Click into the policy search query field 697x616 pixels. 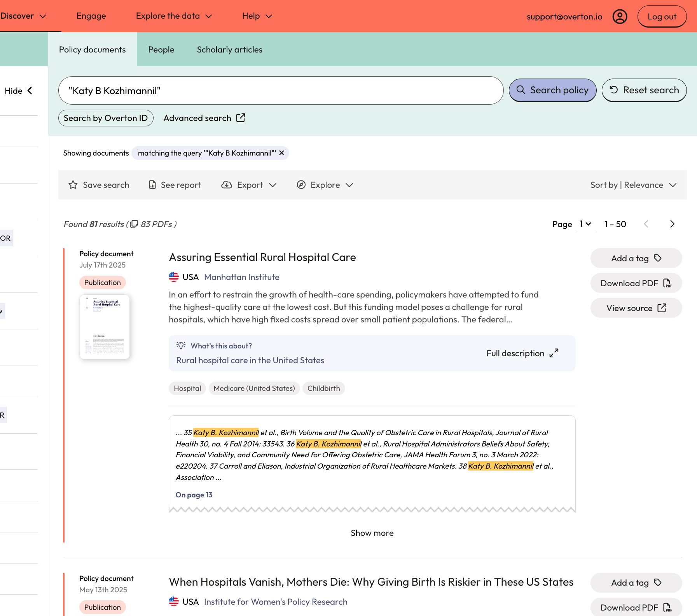[x=281, y=91]
